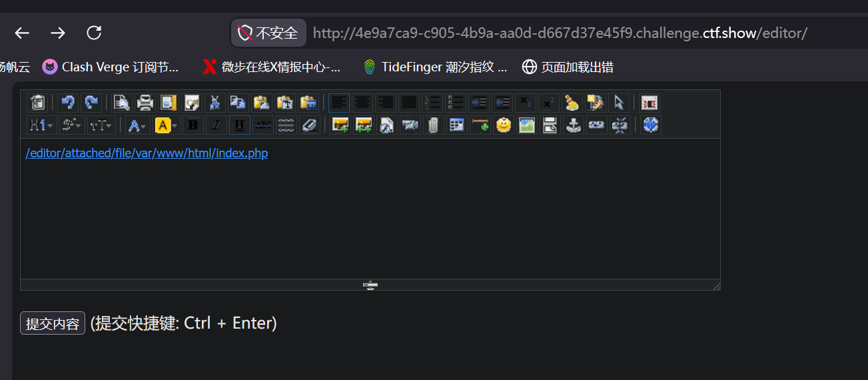Switch to HTML source view
868x380 pixels.
(37, 103)
